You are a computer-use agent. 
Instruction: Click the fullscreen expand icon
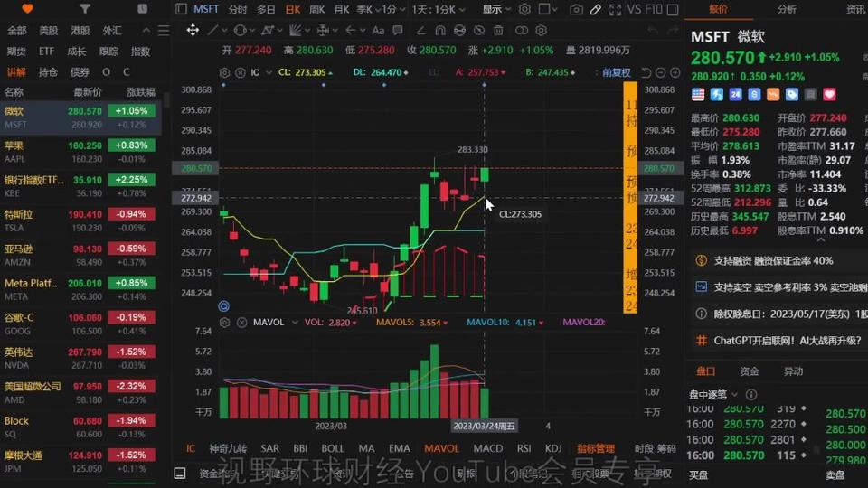click(615, 9)
